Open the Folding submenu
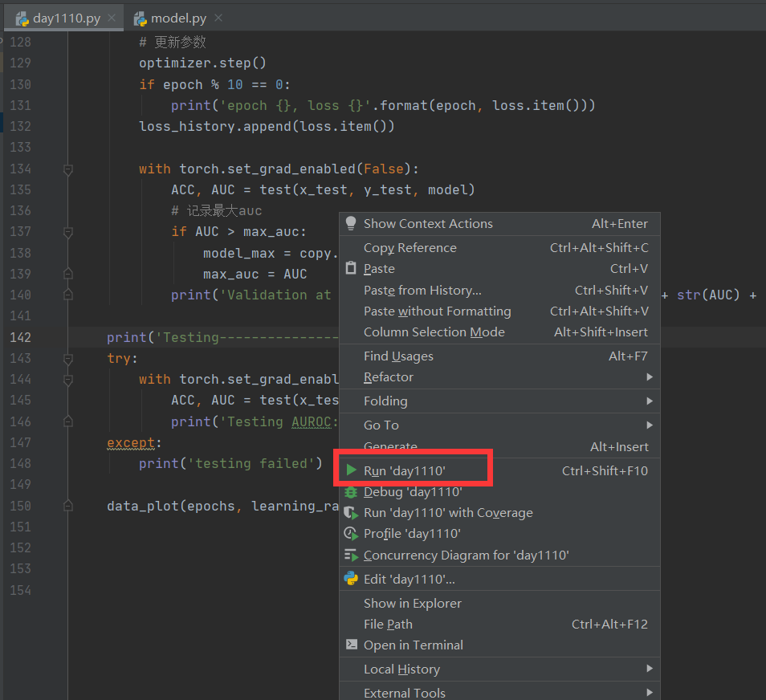Image resolution: width=766 pixels, height=700 pixels. [499, 401]
